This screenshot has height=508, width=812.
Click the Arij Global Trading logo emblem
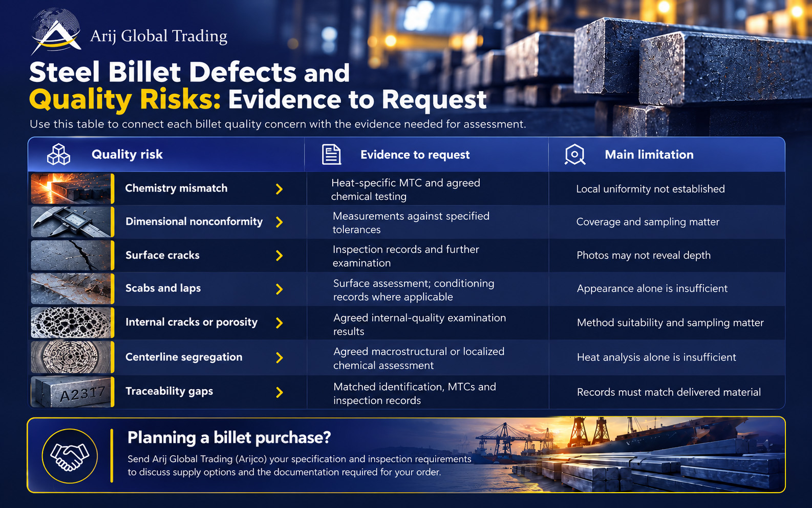coord(56,31)
